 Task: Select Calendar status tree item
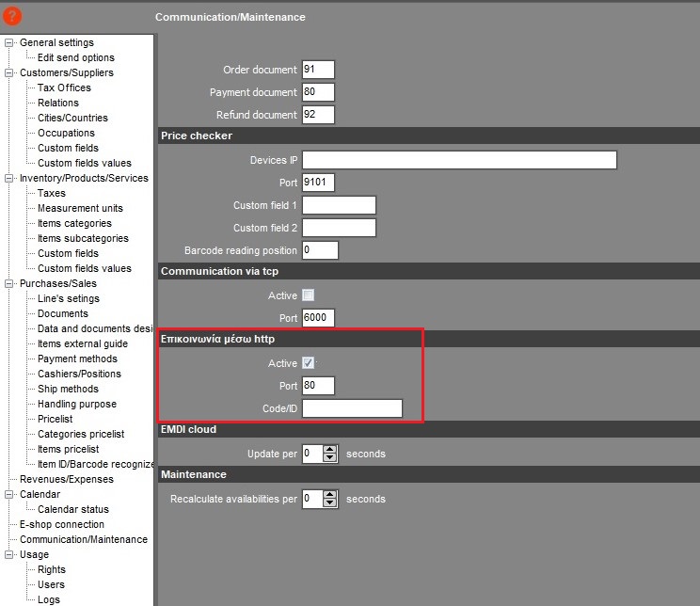coord(73,509)
